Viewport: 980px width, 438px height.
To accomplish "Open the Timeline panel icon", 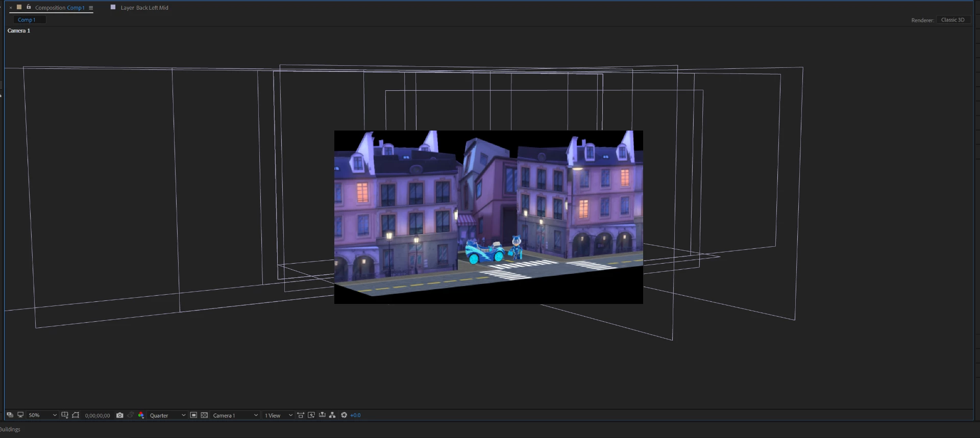I will pos(322,415).
